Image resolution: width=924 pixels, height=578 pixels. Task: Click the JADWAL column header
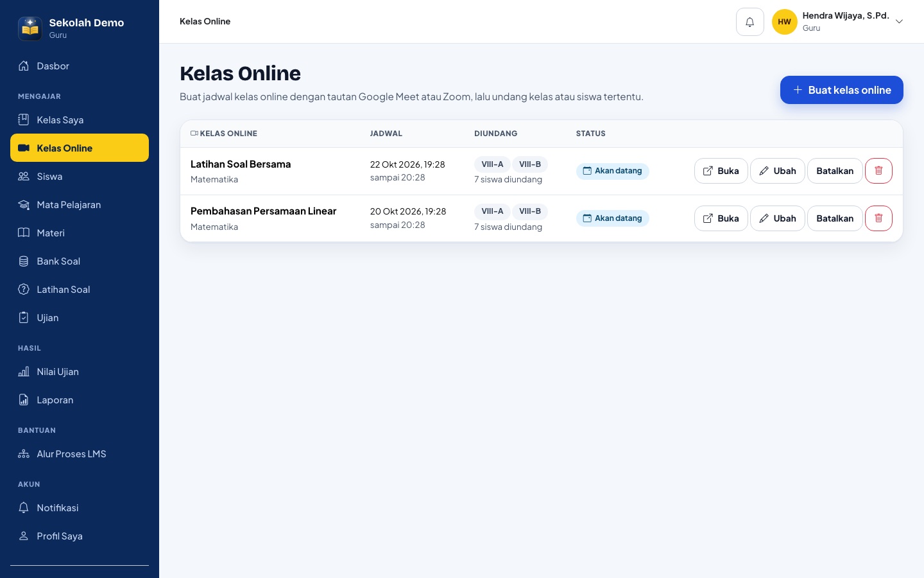pyautogui.click(x=386, y=134)
